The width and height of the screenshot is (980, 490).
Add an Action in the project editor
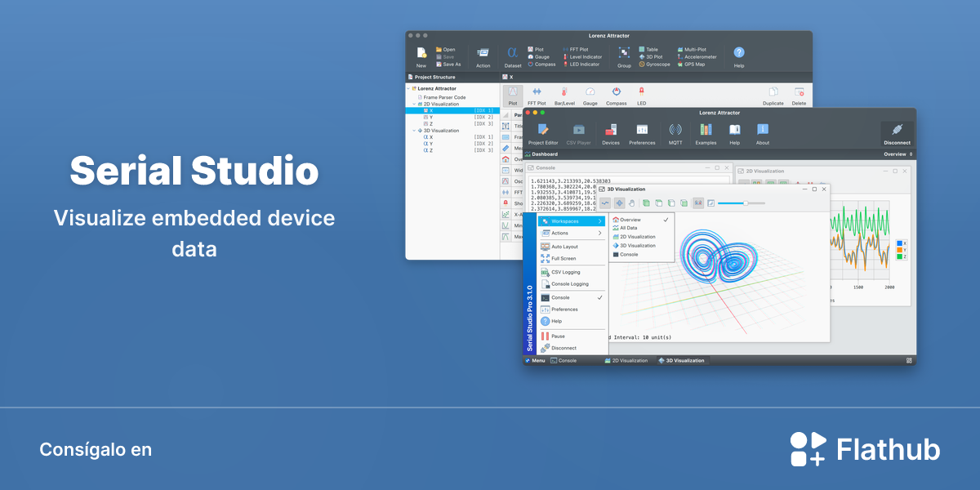point(483,56)
